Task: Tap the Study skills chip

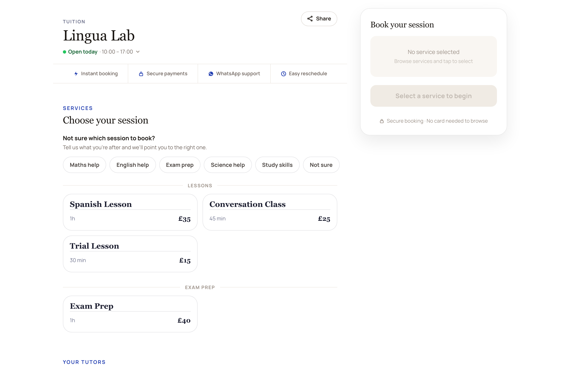Action: click(277, 165)
